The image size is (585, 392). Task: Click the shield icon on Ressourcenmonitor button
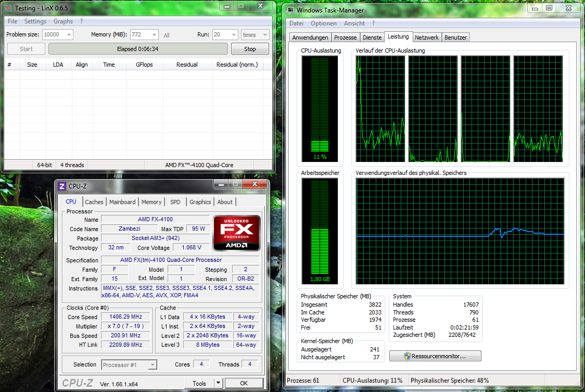click(407, 356)
